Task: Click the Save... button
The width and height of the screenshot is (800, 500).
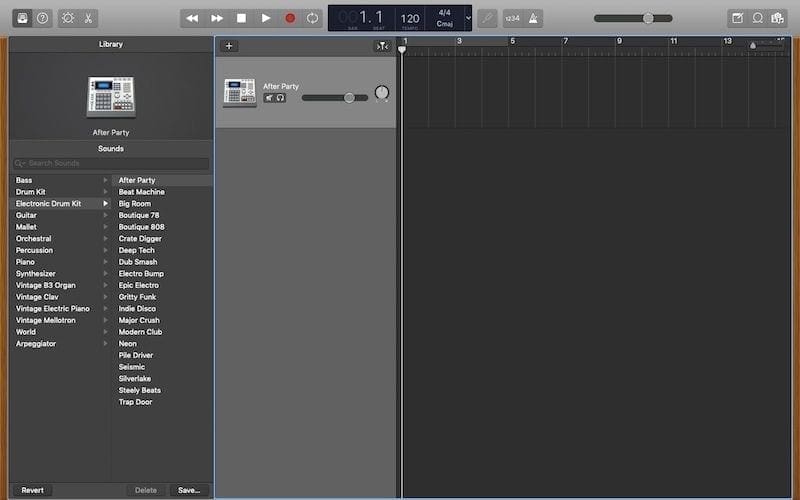Action: click(x=189, y=490)
